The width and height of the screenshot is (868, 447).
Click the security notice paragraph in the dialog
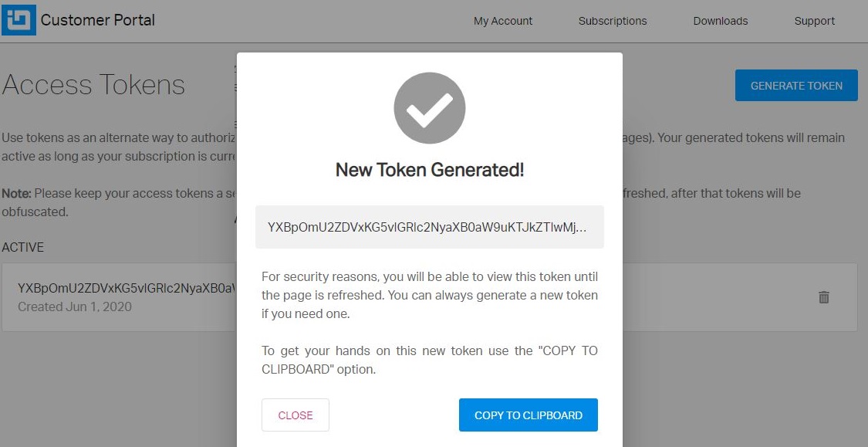point(429,295)
